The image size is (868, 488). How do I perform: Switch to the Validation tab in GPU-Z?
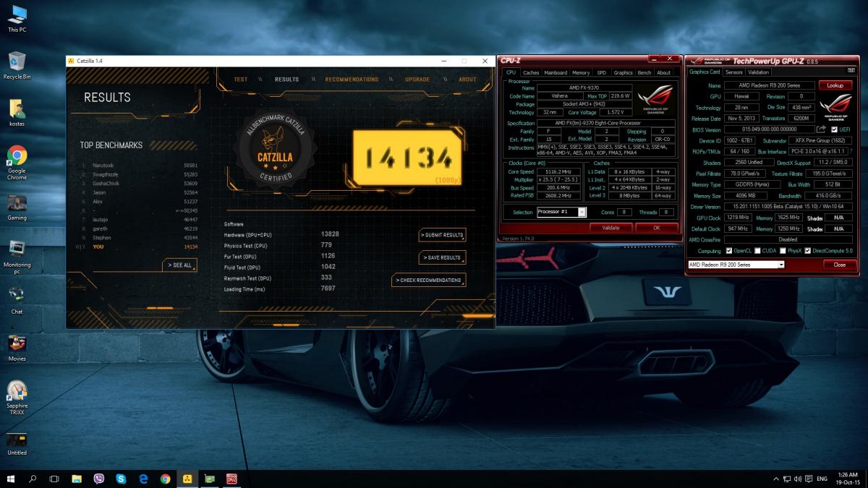(758, 72)
